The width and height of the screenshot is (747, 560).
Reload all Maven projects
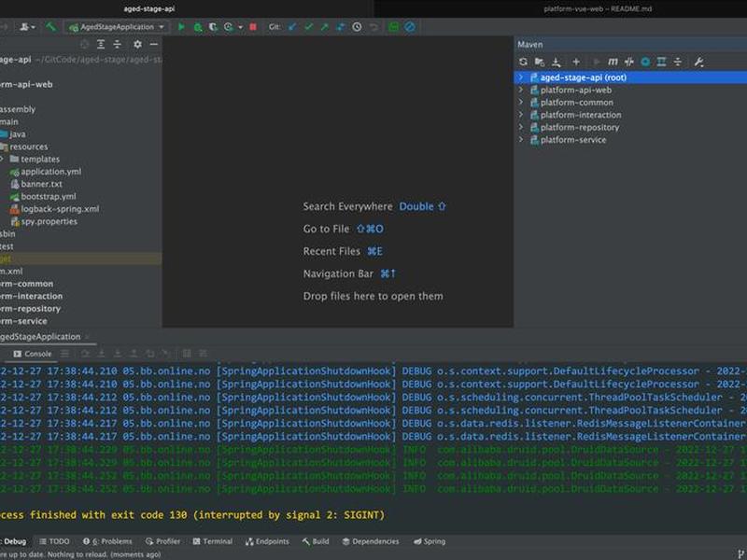523,62
